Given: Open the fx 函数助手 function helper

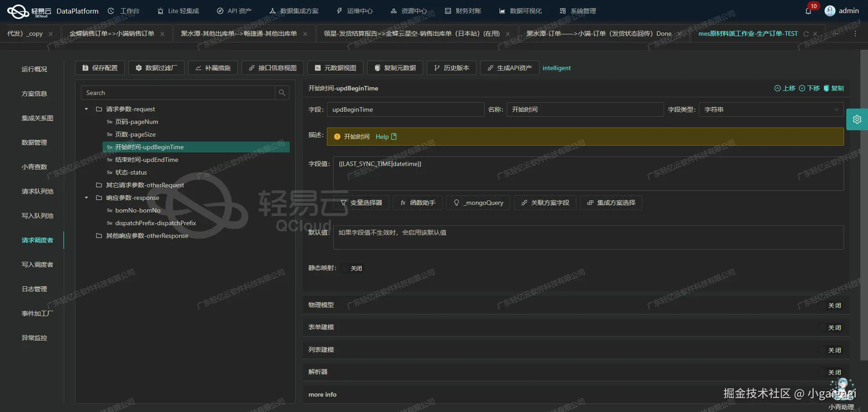Looking at the screenshot, I should tap(417, 203).
